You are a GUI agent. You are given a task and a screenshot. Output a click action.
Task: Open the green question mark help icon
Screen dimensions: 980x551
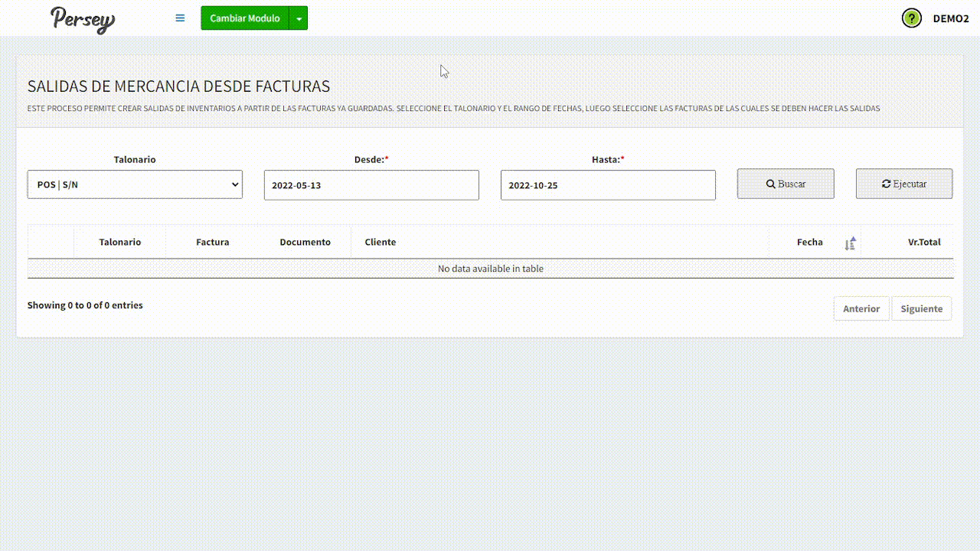(911, 18)
